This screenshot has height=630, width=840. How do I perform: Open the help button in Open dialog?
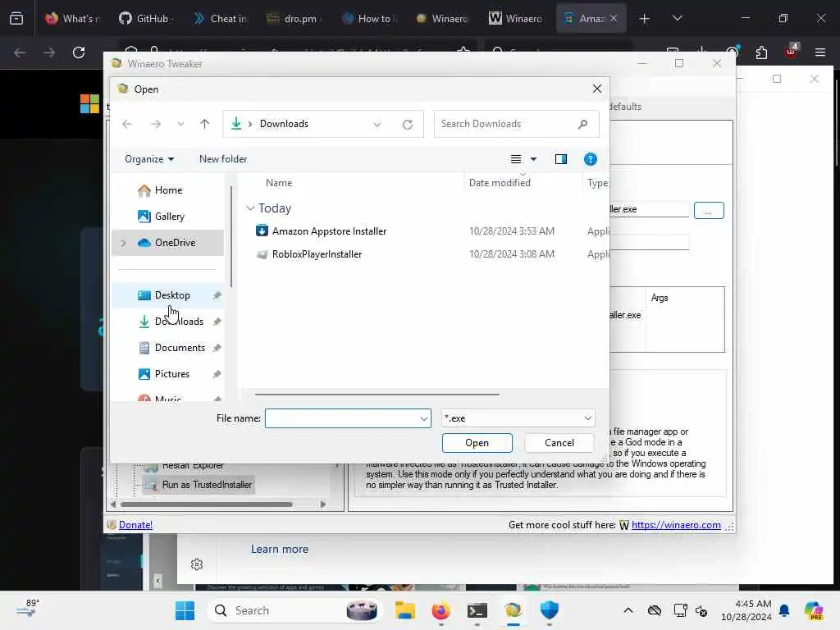click(x=591, y=159)
